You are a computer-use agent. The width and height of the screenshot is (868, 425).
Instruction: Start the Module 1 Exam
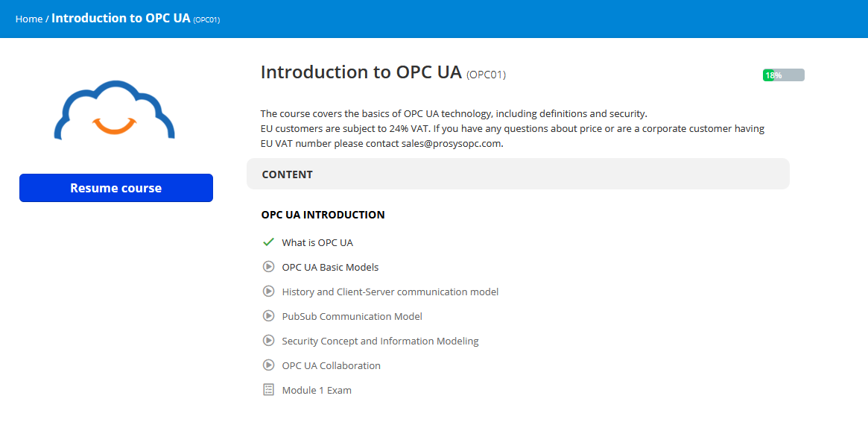point(317,390)
